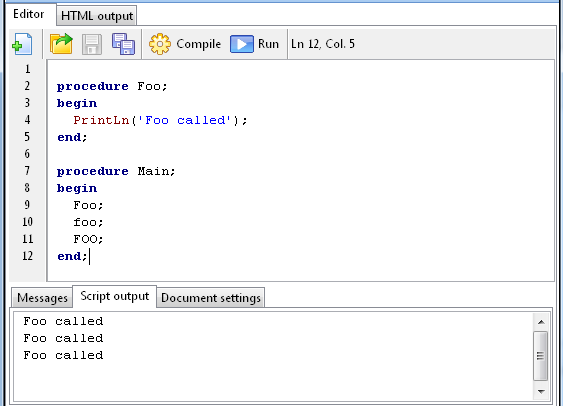Screen dimensions: 563x406
Task: Click line number 1 in the gutter
Action: coord(28,69)
